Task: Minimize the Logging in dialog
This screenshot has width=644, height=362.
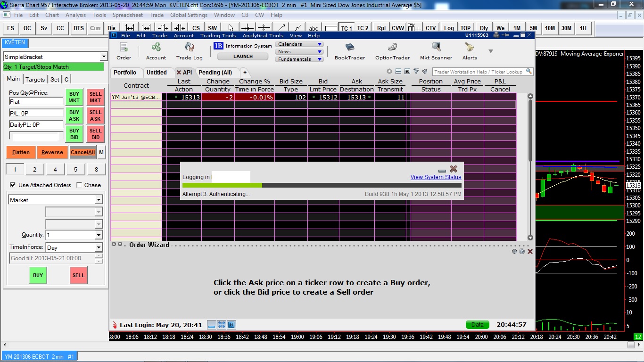Action: (442, 171)
